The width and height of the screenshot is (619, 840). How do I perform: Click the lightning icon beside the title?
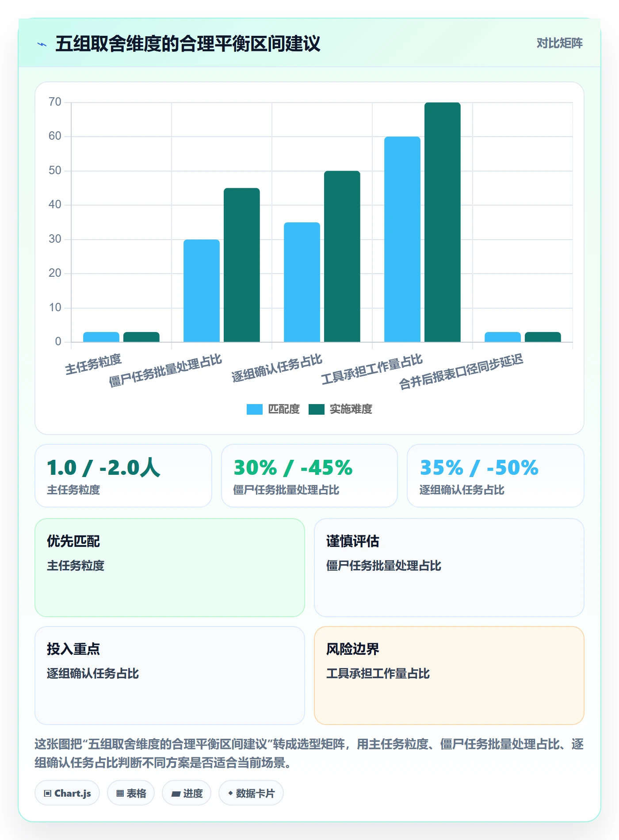coord(42,44)
